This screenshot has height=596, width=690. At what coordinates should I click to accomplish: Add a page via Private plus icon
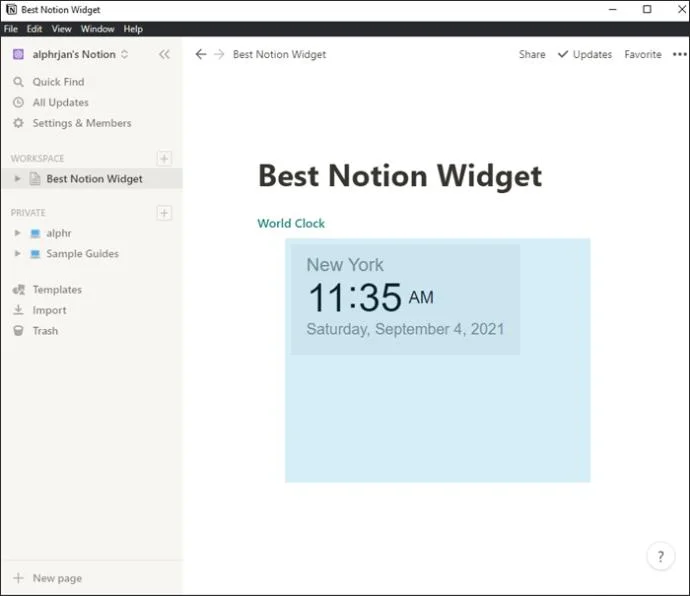pos(164,213)
